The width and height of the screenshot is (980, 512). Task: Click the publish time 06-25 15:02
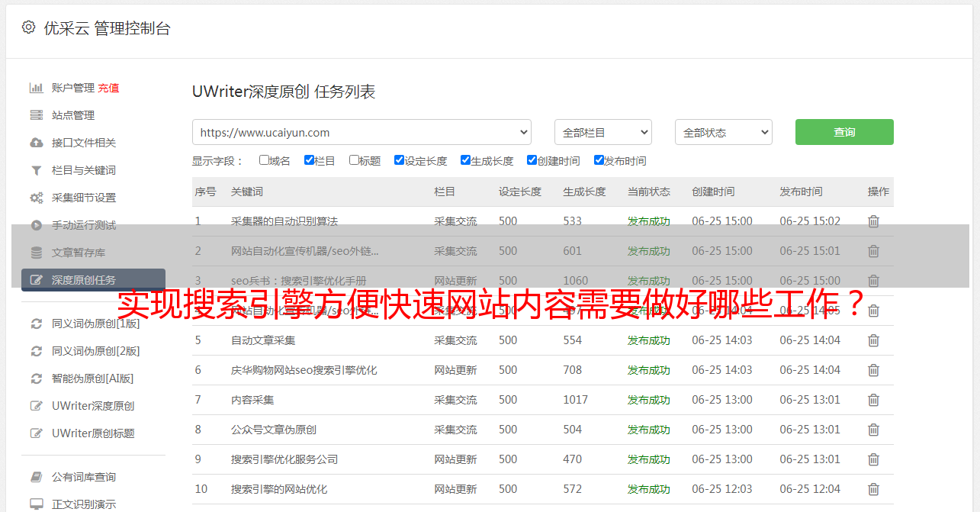tap(810, 221)
